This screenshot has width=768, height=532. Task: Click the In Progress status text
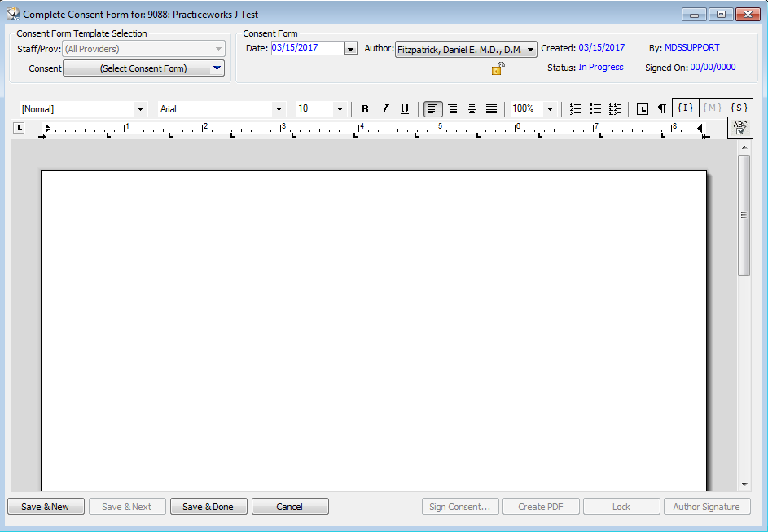click(601, 67)
